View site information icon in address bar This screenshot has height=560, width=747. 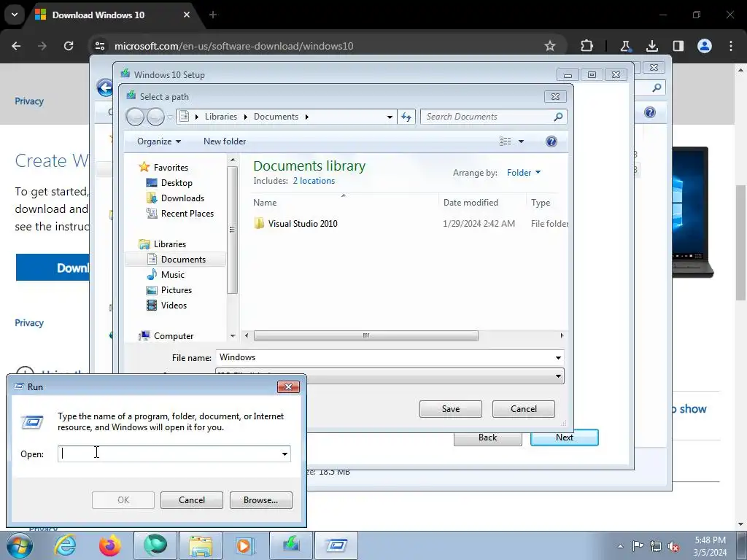pos(100,46)
